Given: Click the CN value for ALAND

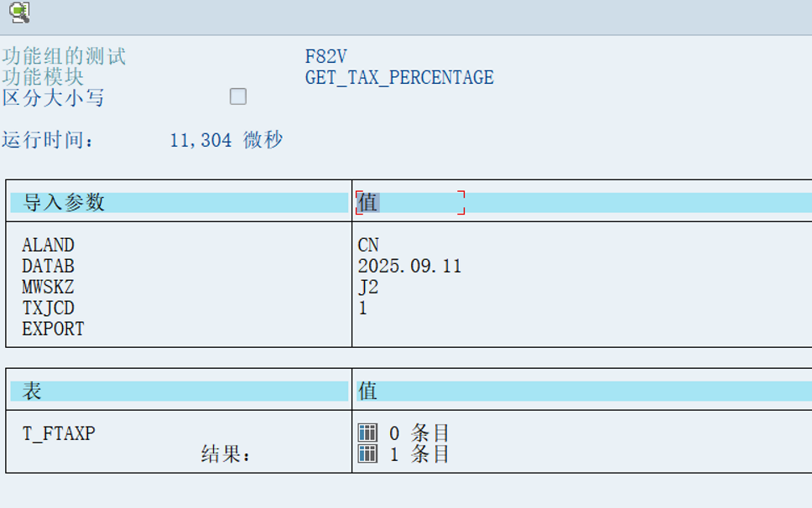Looking at the screenshot, I should pyautogui.click(x=368, y=245).
